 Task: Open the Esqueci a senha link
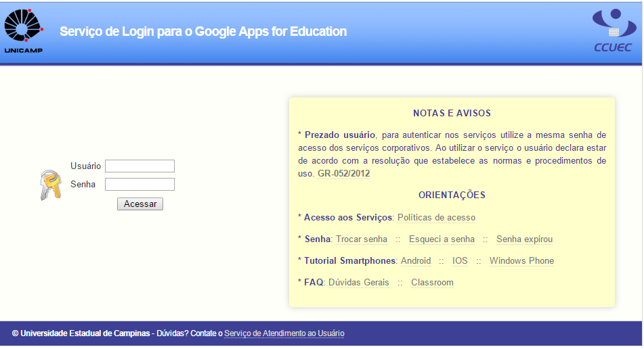tap(442, 239)
